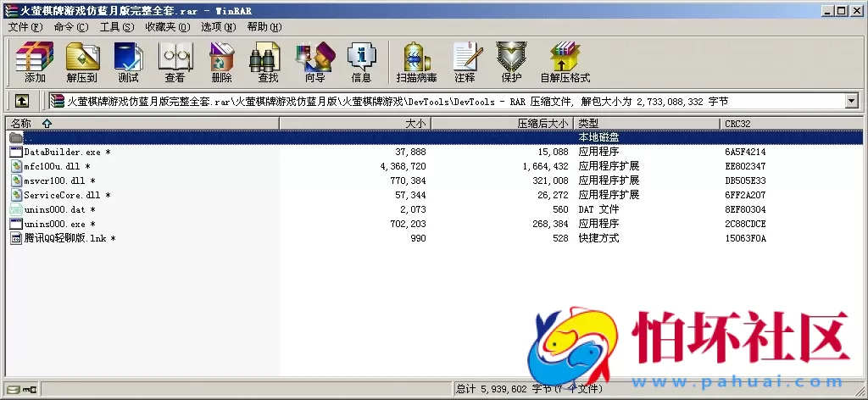The image size is (868, 400).
Task: Select DataBuilder.exe file name
Action: click(68, 152)
